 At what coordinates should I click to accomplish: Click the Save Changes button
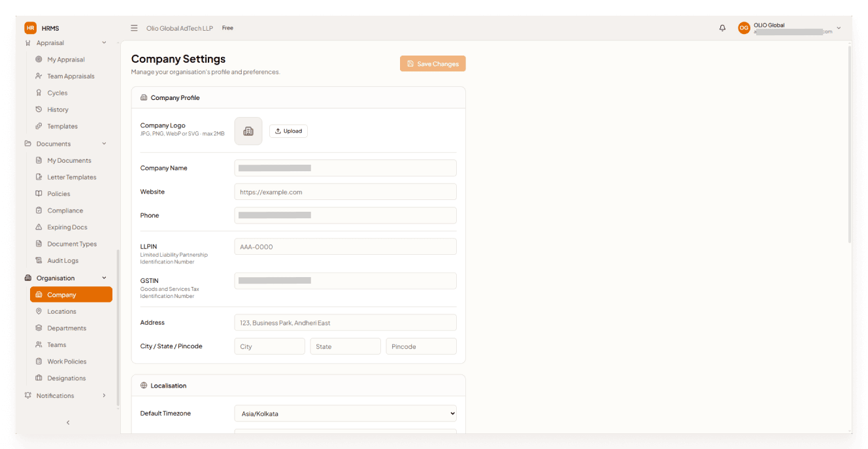click(x=433, y=63)
